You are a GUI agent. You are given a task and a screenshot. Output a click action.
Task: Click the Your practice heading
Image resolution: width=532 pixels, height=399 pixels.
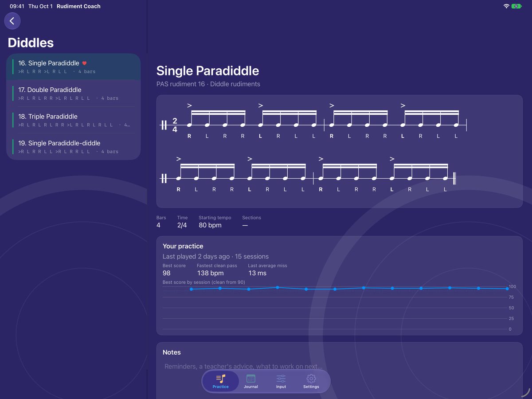[183, 246]
